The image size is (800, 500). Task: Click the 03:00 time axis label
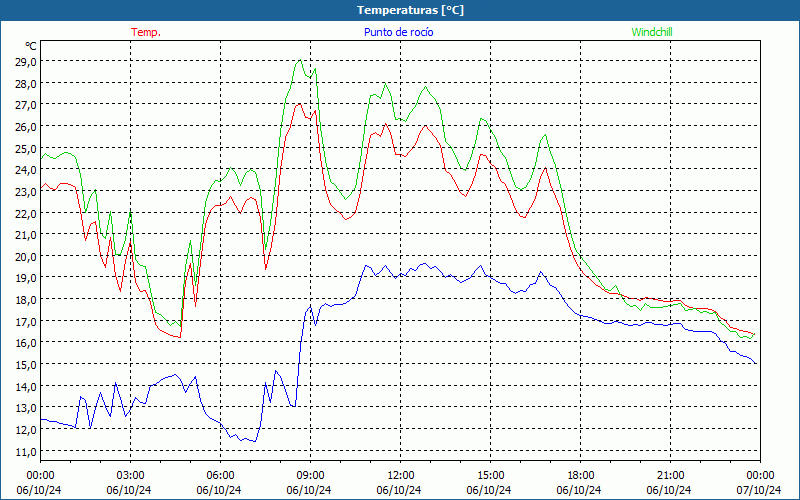[130, 476]
